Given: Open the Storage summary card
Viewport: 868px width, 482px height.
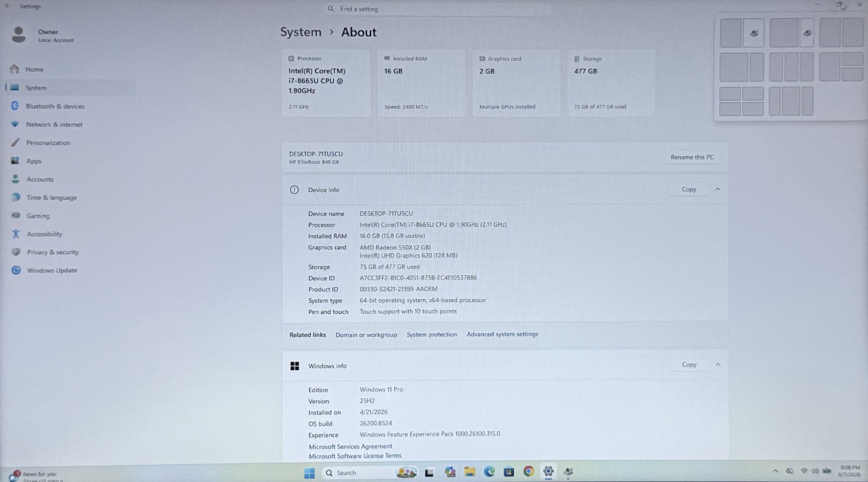Looking at the screenshot, I should (611, 83).
